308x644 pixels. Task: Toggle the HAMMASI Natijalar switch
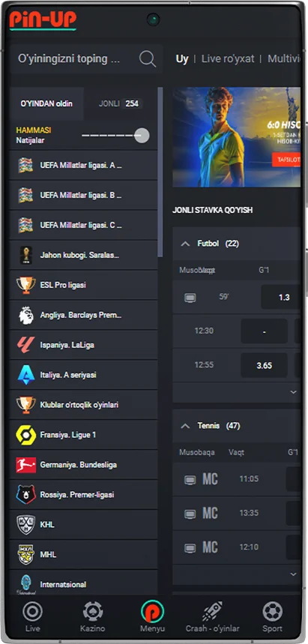point(115,135)
